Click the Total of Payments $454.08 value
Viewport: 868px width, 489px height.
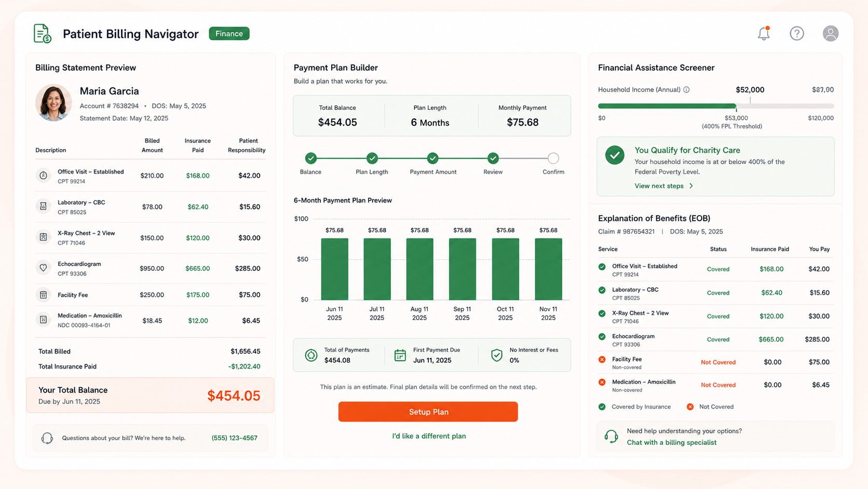[x=337, y=360]
